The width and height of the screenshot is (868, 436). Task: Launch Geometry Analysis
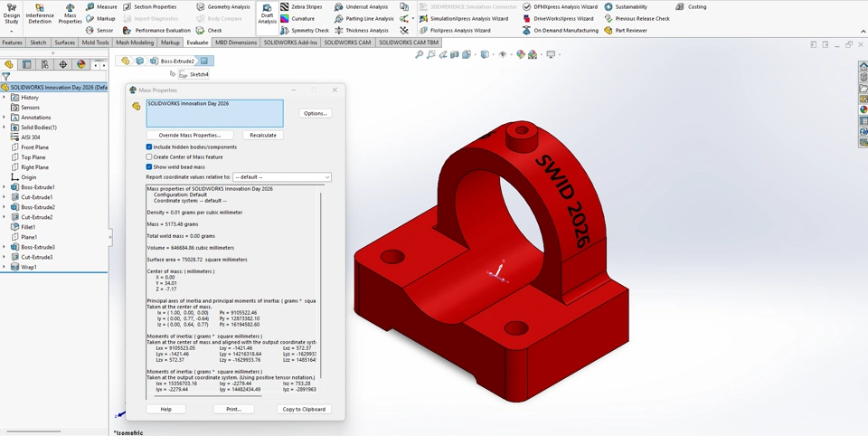(223, 6)
